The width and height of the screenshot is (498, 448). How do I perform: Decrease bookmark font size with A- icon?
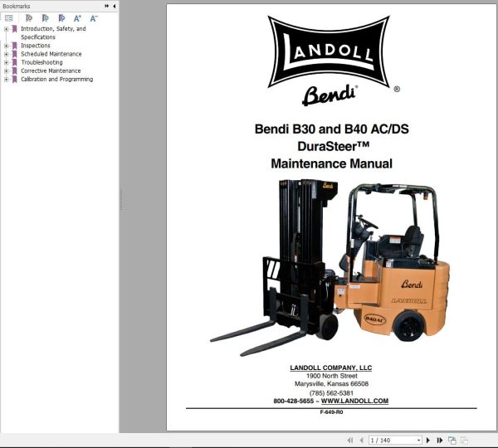click(94, 18)
